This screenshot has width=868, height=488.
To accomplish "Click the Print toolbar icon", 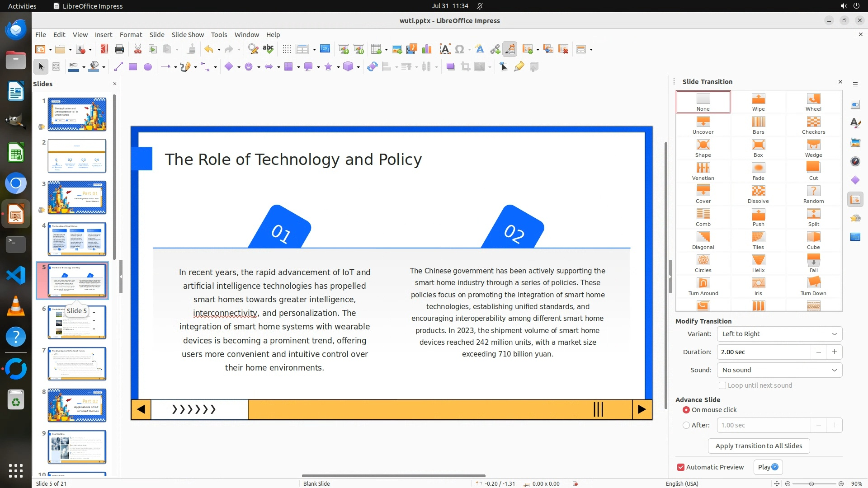I will pyautogui.click(x=119, y=49).
